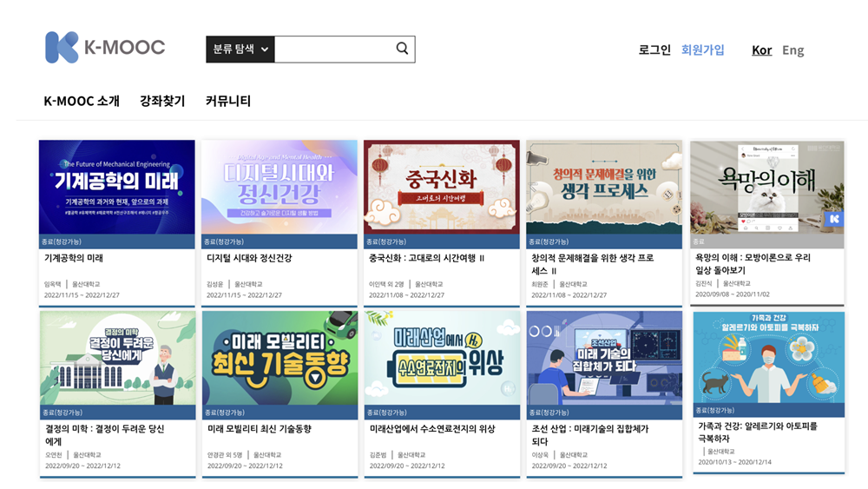The height and width of the screenshot is (489, 868).
Task: Open the 커뮤니티 menu
Action: pyautogui.click(x=228, y=101)
